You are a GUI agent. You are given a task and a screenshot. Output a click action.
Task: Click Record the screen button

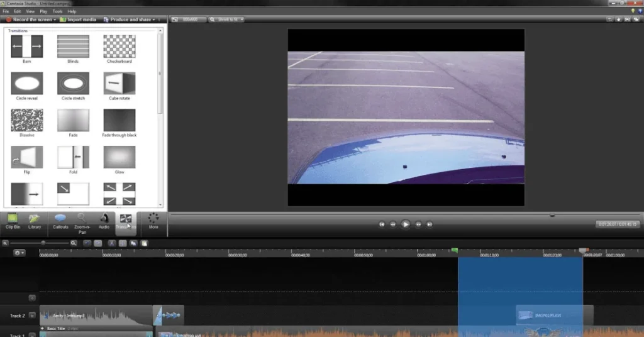29,19
